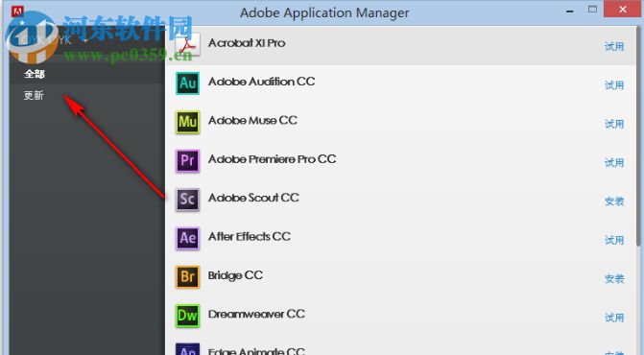Click 试用 for Acrobat XI Pro
Screen dimensions: 644x355
click(x=614, y=46)
